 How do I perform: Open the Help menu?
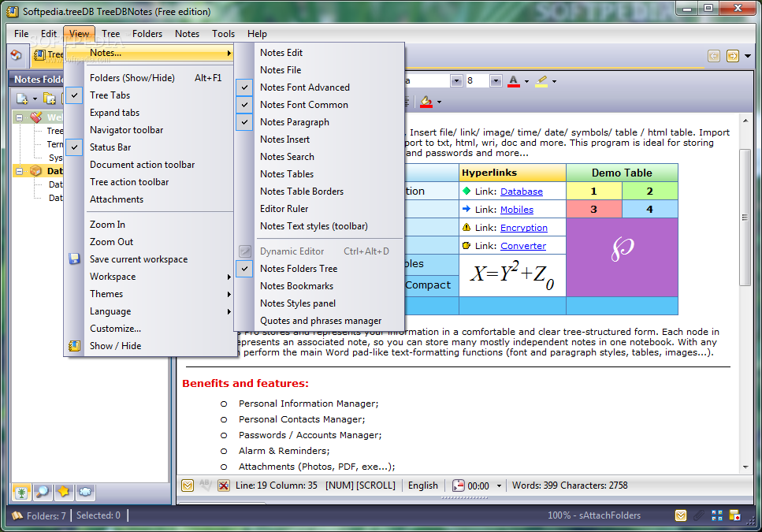(x=257, y=34)
